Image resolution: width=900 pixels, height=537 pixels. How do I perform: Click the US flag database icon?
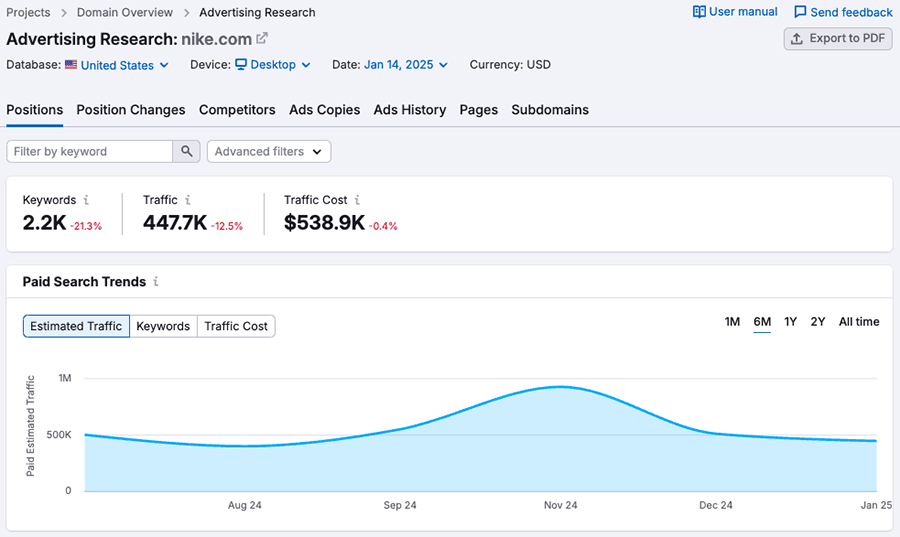click(71, 65)
